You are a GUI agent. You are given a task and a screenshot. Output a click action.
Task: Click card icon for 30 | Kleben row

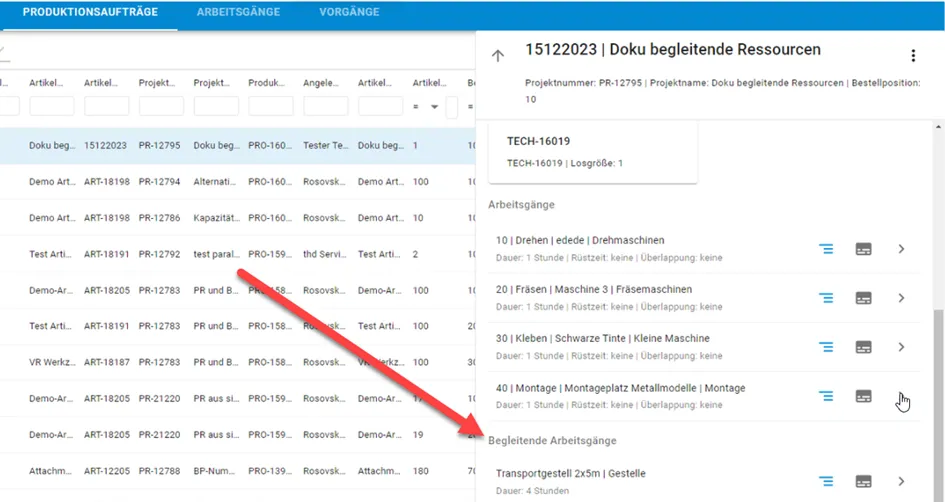(x=864, y=347)
